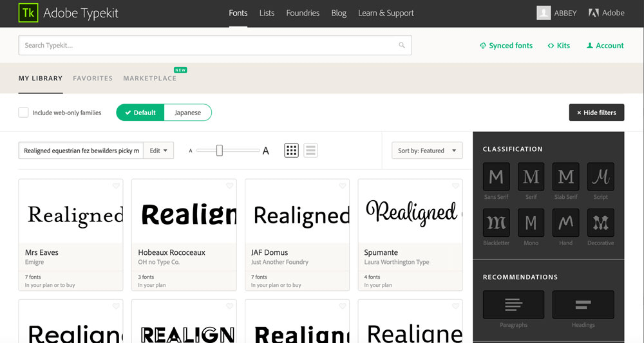The image size is (644, 343).
Task: Open the JAF Domus font preview
Action: click(x=298, y=212)
